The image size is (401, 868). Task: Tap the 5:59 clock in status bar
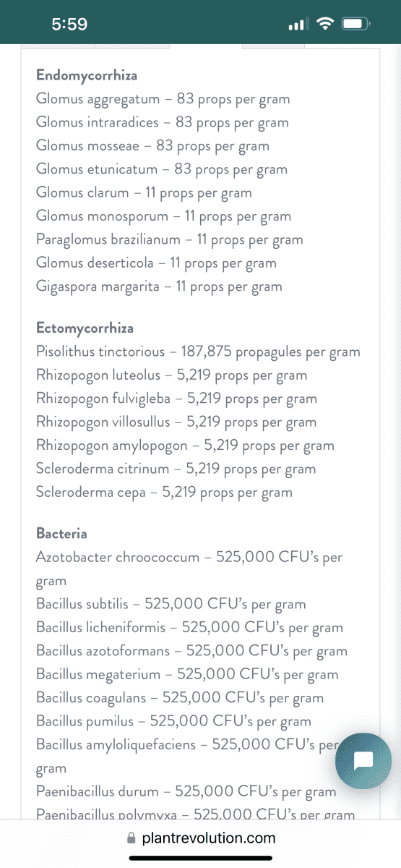click(69, 25)
